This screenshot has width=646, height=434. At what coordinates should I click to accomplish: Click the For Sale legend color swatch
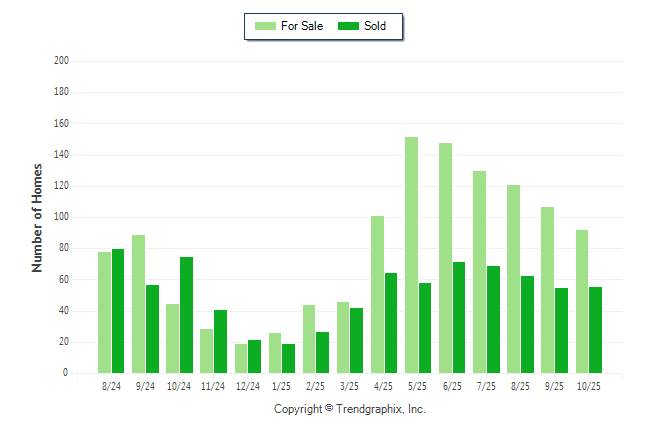264,26
